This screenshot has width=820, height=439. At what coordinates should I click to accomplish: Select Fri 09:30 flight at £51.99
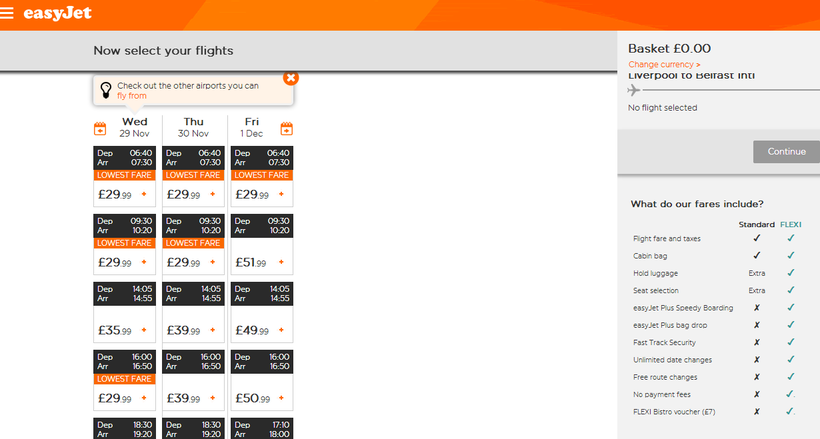[261, 244]
